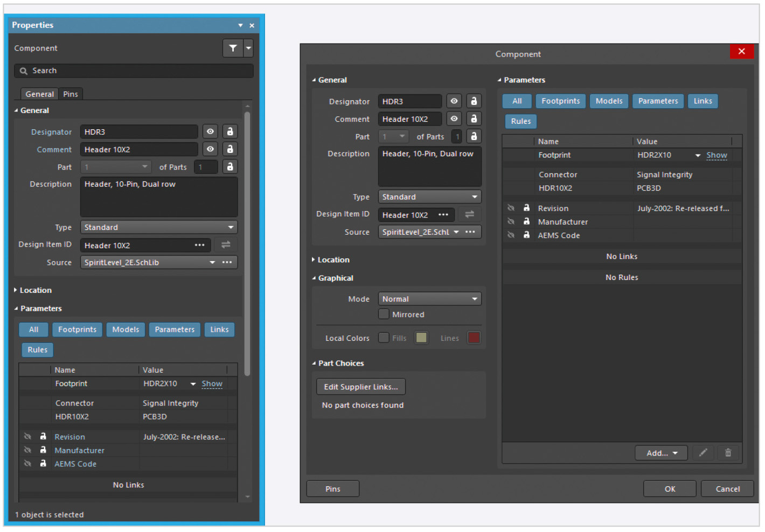765x532 pixels.
Task: Click the Properties panel Search field
Action: click(134, 71)
